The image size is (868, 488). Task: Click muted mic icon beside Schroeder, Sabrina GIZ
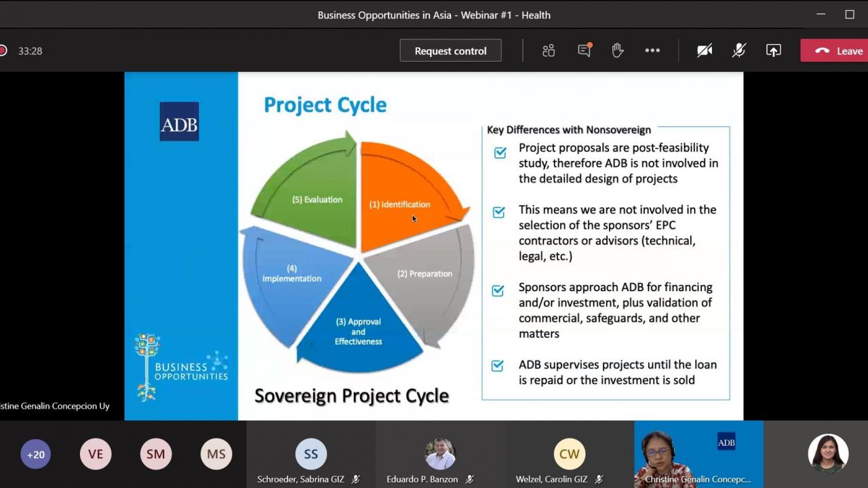[x=356, y=479]
